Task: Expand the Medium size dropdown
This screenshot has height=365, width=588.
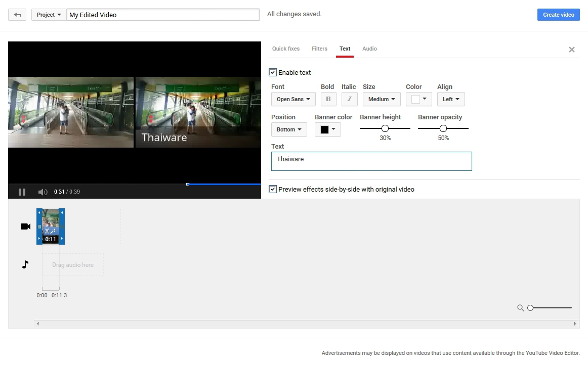Action: (381, 99)
